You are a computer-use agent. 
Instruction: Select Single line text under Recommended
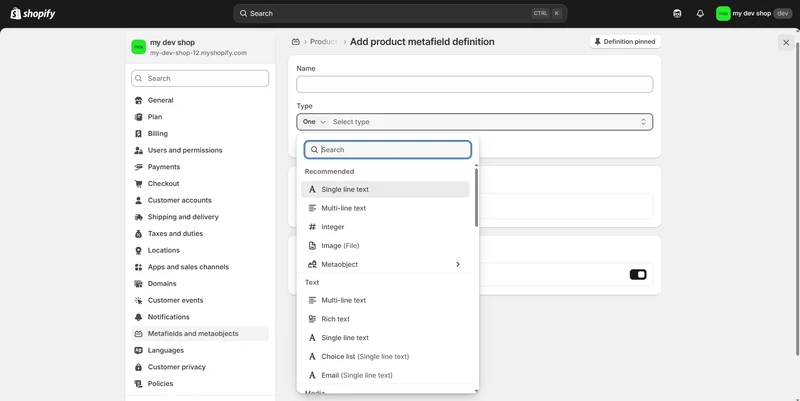pyautogui.click(x=385, y=189)
